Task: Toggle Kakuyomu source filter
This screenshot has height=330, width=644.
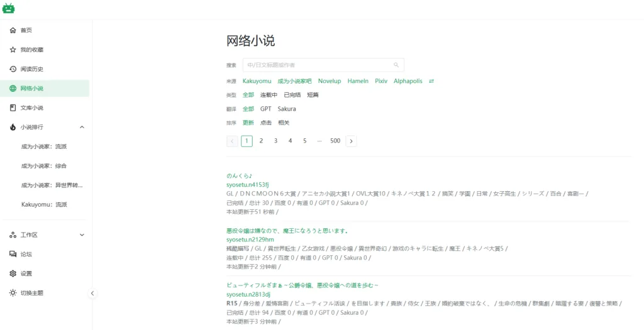Action: (x=257, y=81)
